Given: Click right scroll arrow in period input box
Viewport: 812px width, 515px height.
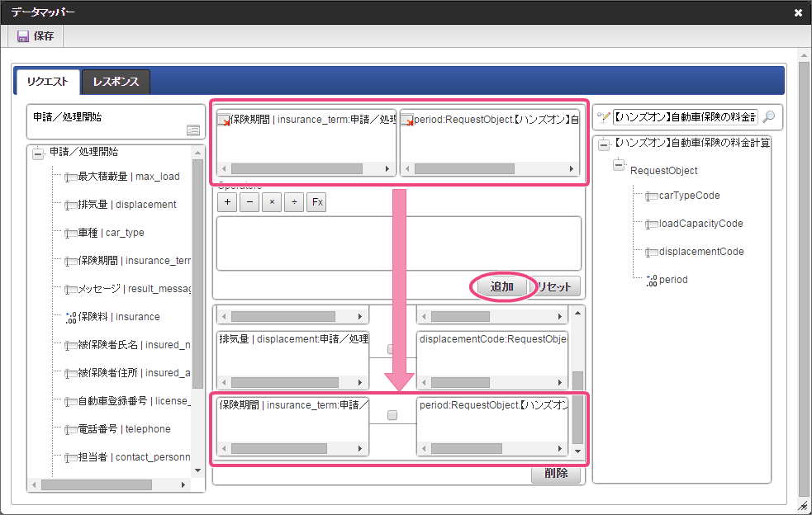Looking at the screenshot, I should [571, 168].
